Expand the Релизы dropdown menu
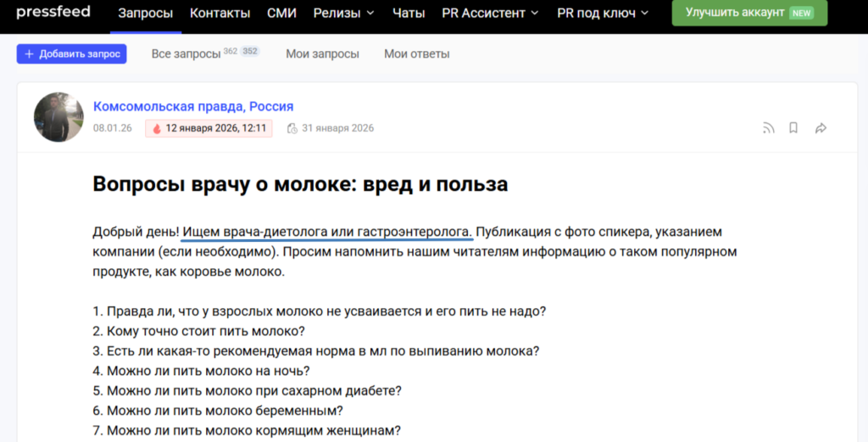The height and width of the screenshot is (442, 868). coord(344,13)
